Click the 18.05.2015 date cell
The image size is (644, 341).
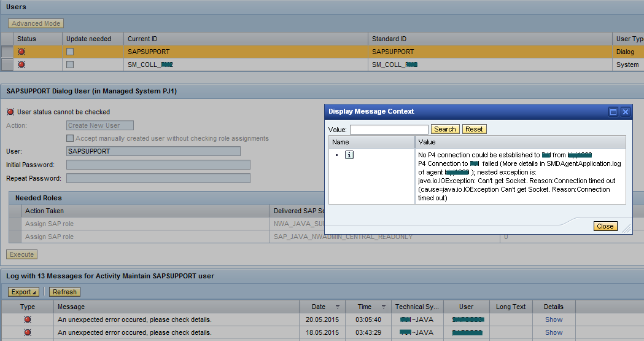click(322, 332)
